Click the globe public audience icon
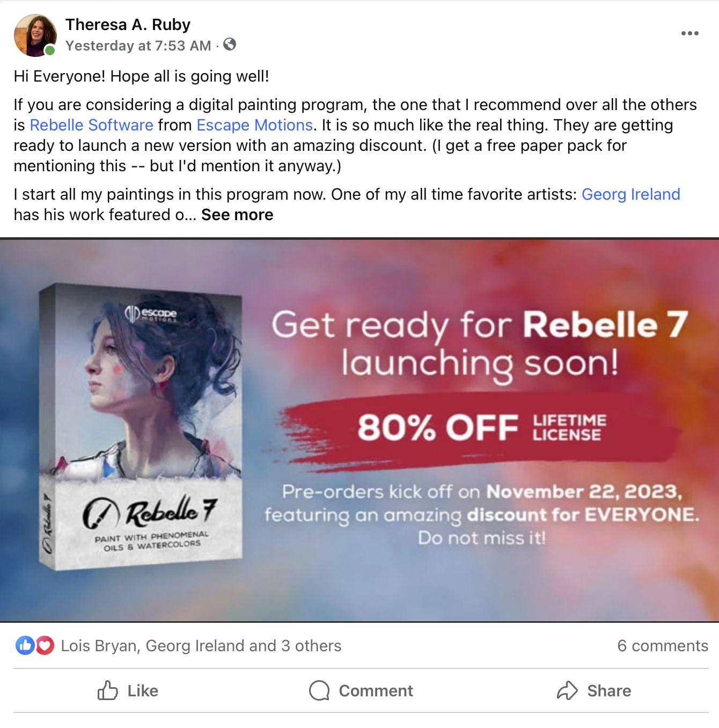The height and width of the screenshot is (728, 719). pyautogui.click(x=230, y=45)
